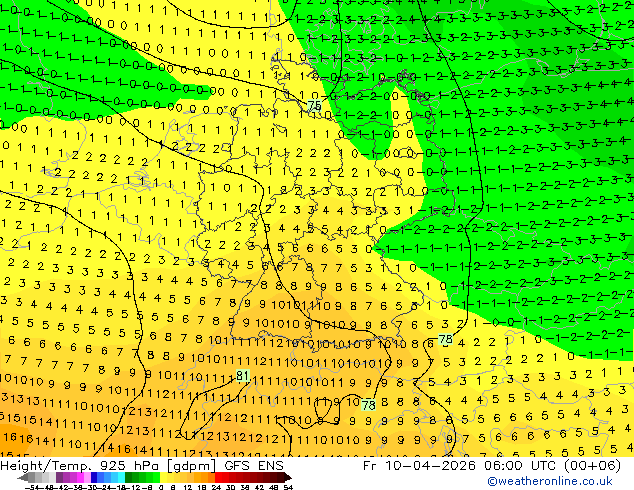Click the legend value label 12
The width and height of the screenshot is (634, 490).
click(x=187, y=487)
